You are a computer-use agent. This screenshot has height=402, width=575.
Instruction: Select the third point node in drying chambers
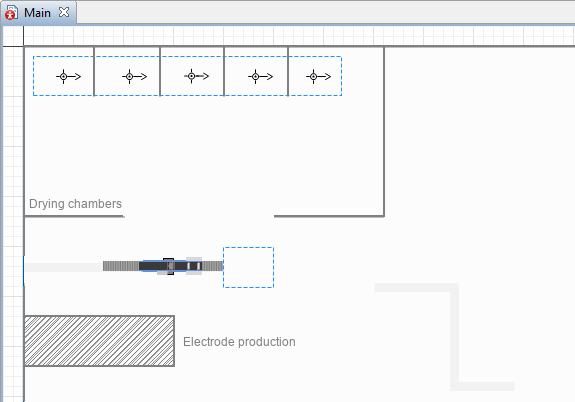[191, 76]
